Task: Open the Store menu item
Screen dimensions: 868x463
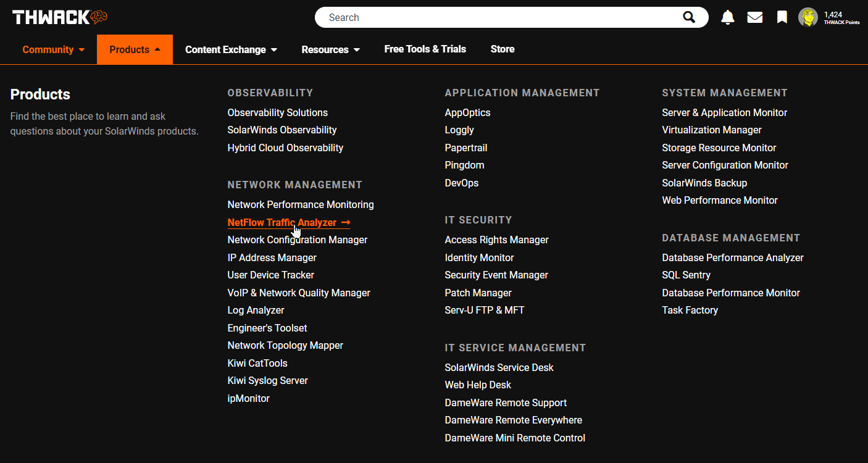Action: click(x=503, y=49)
